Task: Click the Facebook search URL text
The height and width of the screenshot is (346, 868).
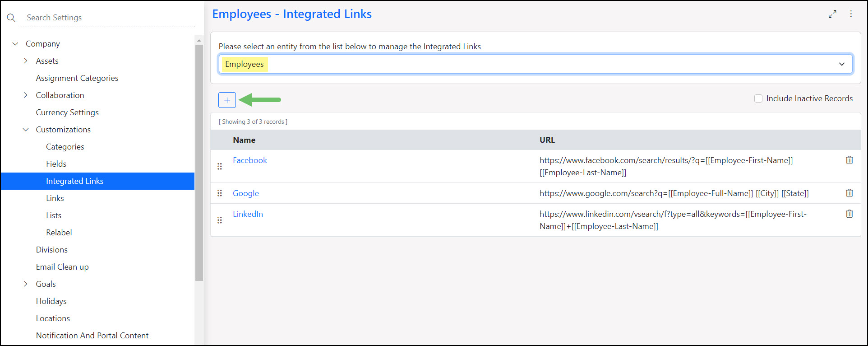Action: 666,166
